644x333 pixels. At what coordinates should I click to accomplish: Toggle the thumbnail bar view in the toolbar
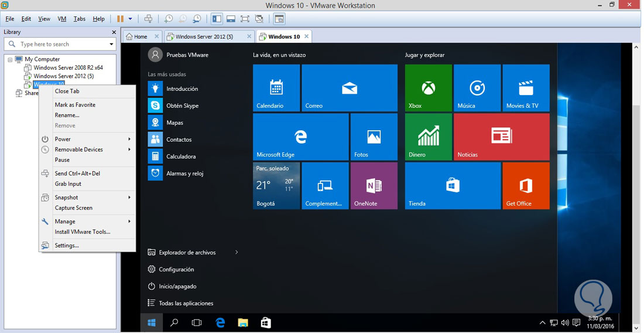click(231, 19)
